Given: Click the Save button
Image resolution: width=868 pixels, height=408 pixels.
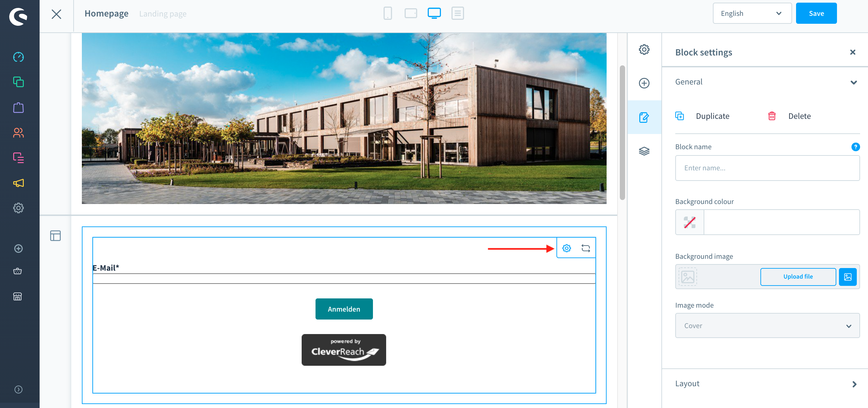Looking at the screenshot, I should pyautogui.click(x=816, y=14).
